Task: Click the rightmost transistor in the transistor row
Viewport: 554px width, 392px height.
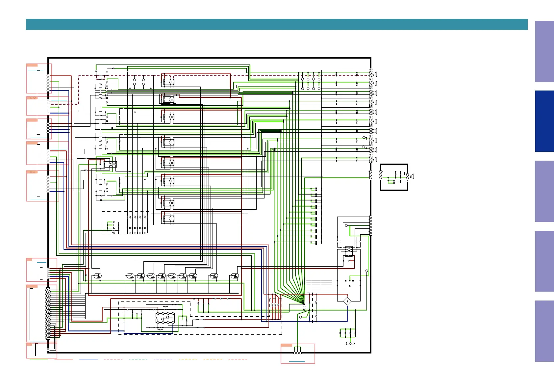Action: tap(235, 276)
